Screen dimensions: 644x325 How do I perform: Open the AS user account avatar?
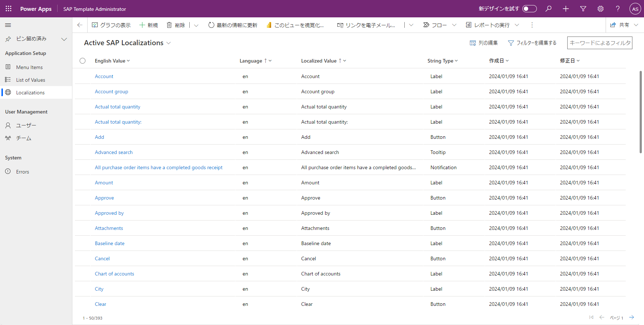click(x=635, y=9)
